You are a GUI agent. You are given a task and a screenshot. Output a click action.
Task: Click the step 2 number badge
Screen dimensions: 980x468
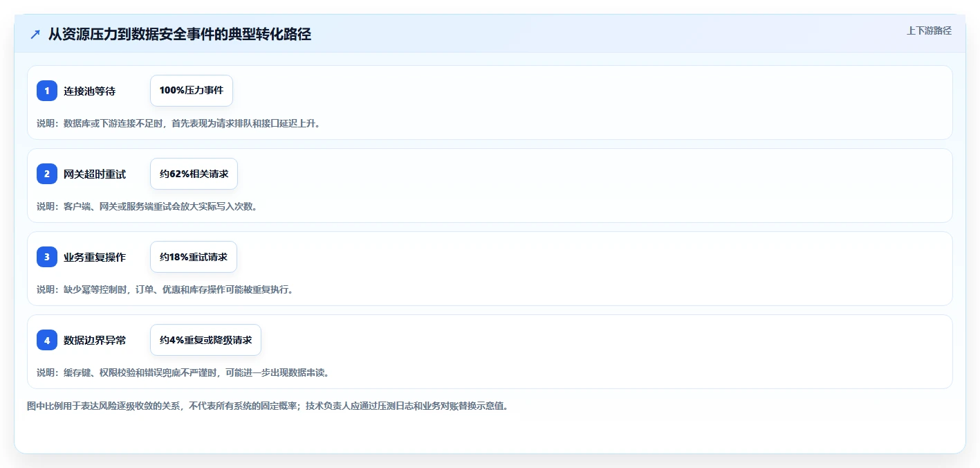(x=47, y=174)
